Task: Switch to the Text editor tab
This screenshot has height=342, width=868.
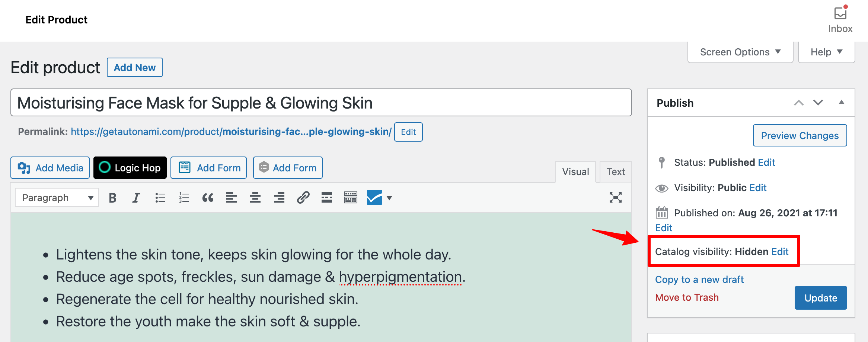Action: click(615, 171)
